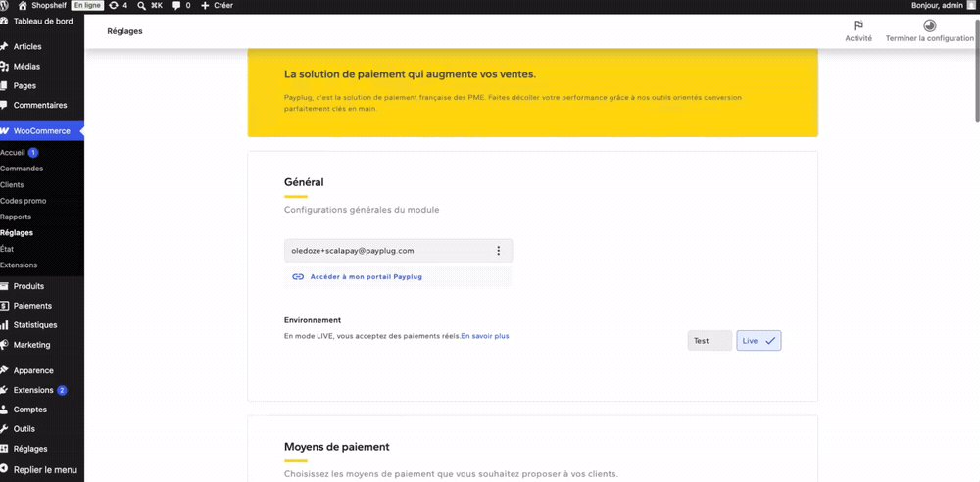Click the account email field
This screenshot has width=980, height=482.
[x=398, y=251]
